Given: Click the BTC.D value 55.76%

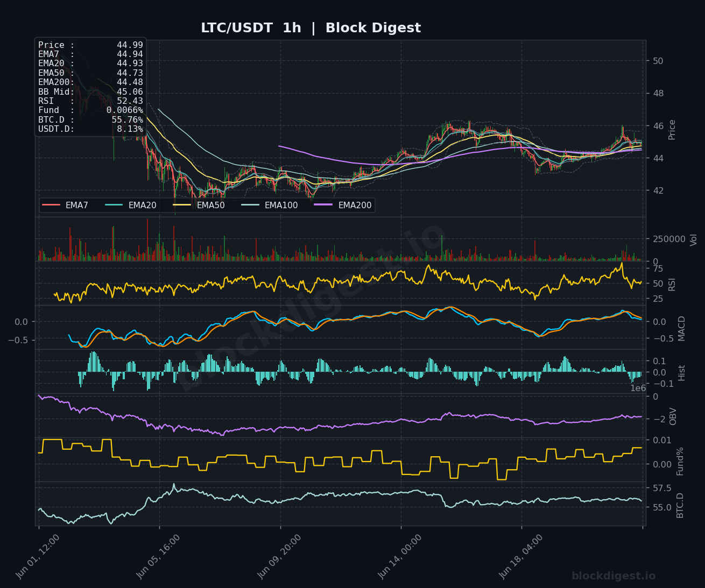Looking at the screenshot, I should (127, 120).
